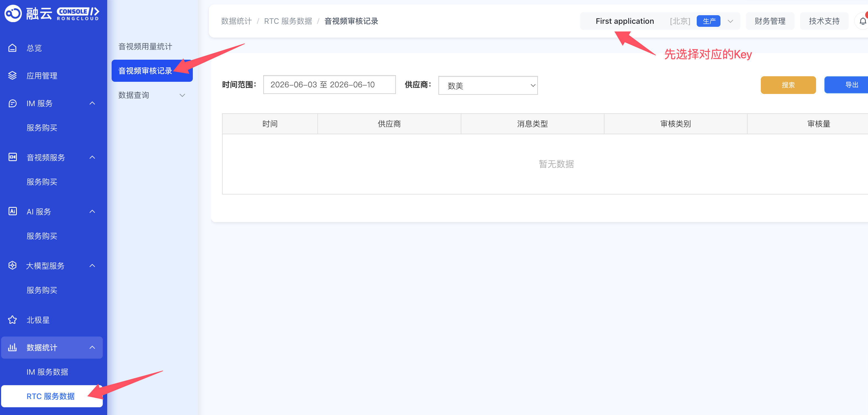Click the 应用管理 layers icon

pyautogui.click(x=12, y=75)
